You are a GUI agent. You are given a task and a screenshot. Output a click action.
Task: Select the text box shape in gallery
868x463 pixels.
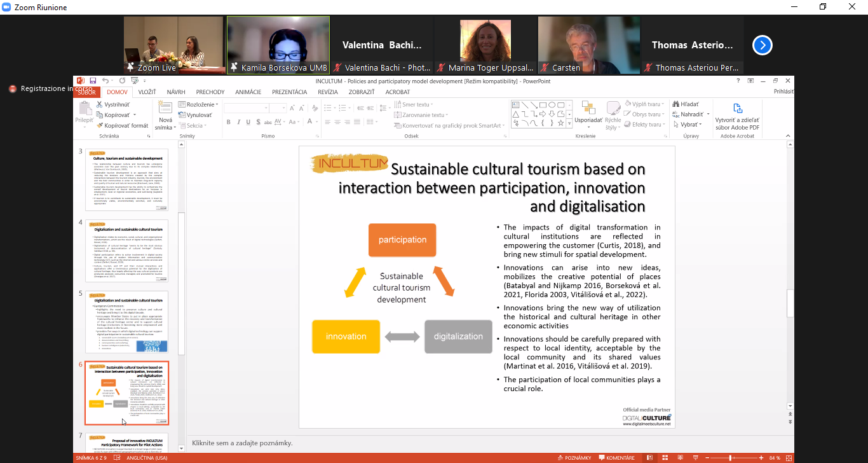point(517,105)
